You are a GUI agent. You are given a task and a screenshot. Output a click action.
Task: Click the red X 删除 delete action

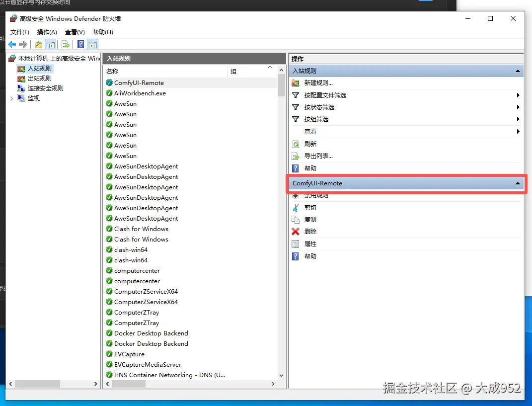tap(310, 232)
